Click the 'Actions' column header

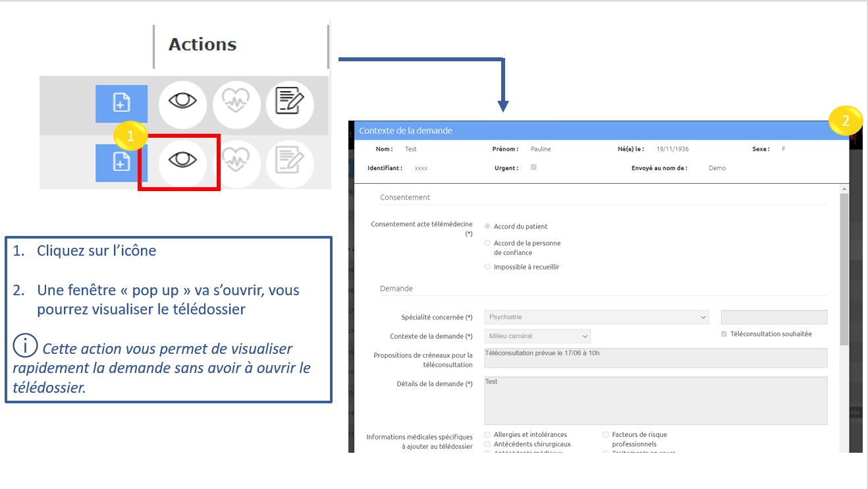(202, 45)
